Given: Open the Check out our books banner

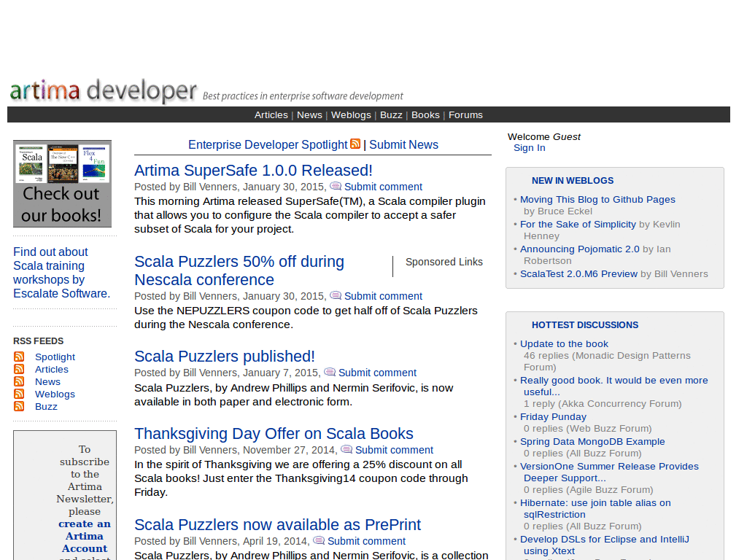Looking at the screenshot, I should (x=63, y=183).
